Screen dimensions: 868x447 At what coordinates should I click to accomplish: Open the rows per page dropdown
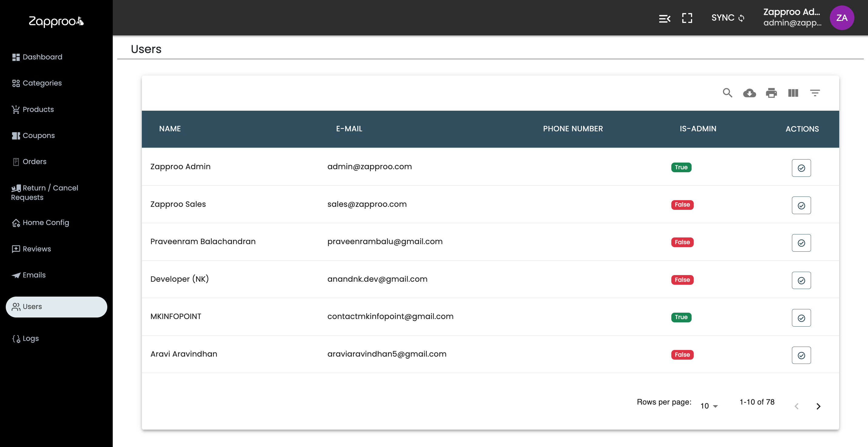point(709,406)
